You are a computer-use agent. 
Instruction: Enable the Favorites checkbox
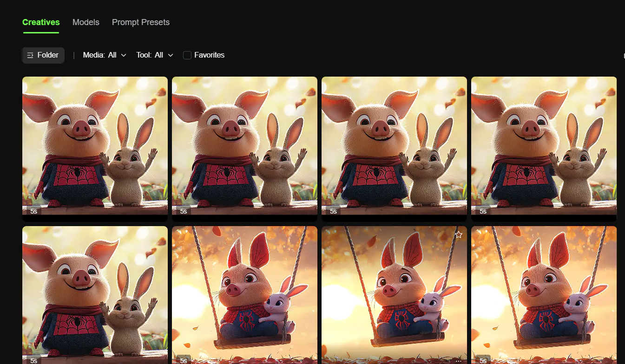[187, 55]
